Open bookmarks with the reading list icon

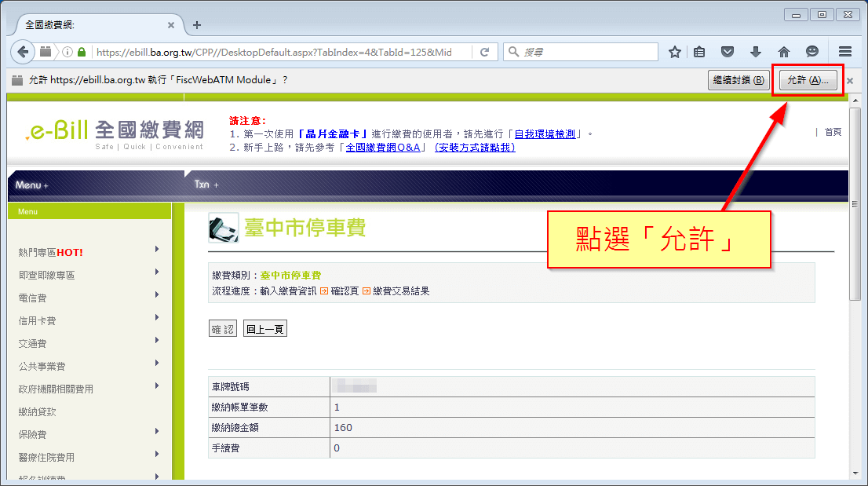tap(698, 51)
